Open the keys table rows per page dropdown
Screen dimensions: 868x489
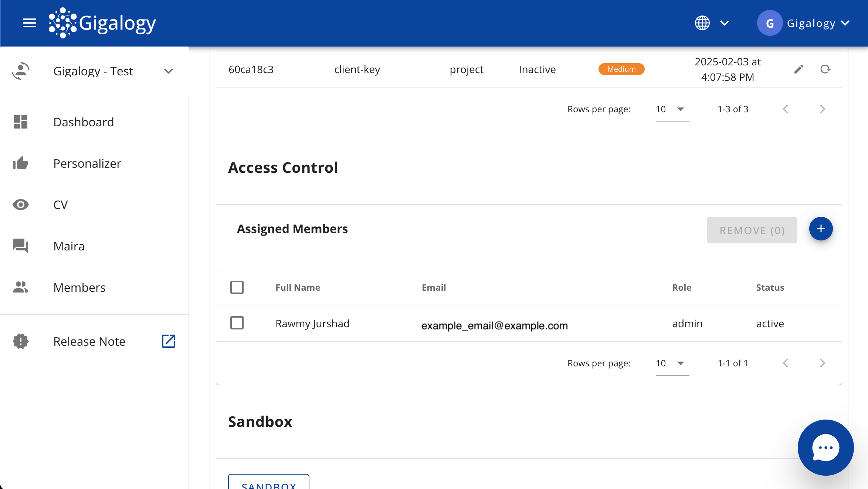point(672,109)
